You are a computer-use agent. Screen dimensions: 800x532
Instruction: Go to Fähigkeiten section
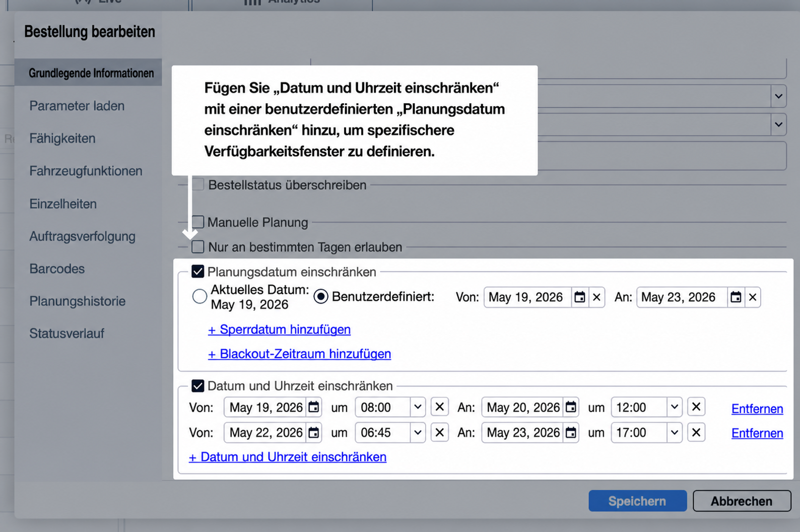click(62, 138)
